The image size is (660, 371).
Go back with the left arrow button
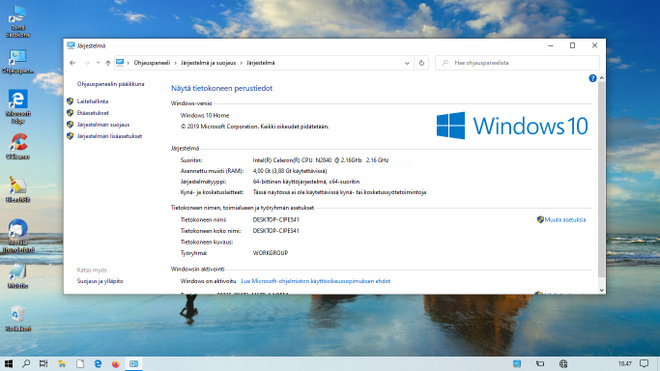pos(72,63)
